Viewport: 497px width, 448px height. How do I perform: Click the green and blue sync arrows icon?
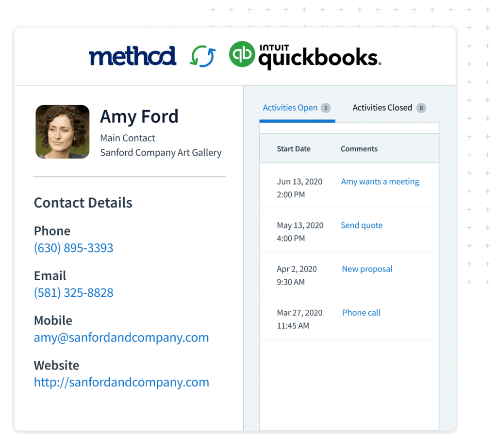tap(202, 56)
